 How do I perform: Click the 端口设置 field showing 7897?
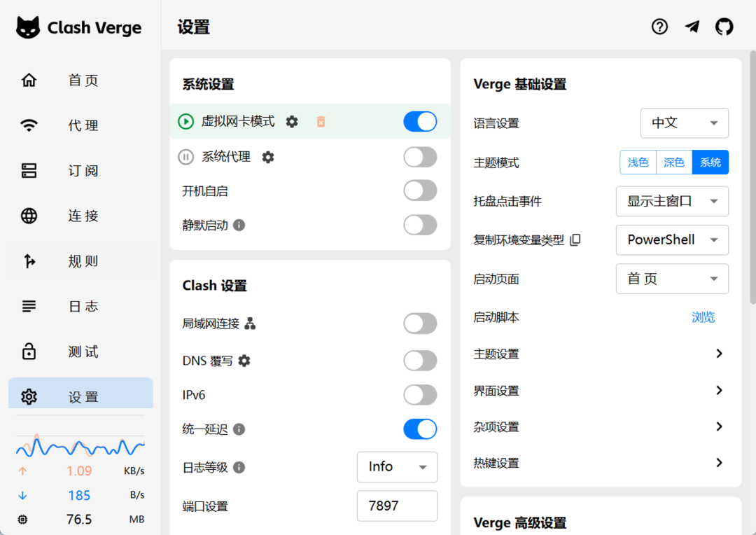[x=398, y=506]
